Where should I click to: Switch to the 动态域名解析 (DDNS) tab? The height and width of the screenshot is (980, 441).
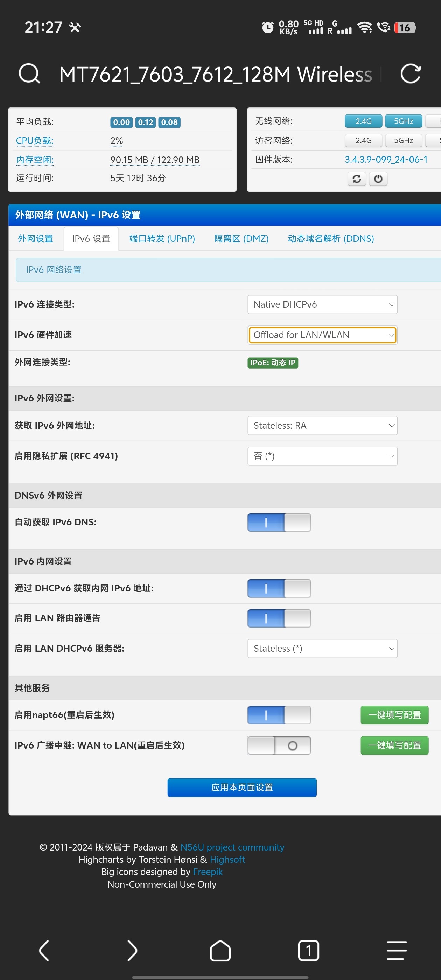coord(331,239)
